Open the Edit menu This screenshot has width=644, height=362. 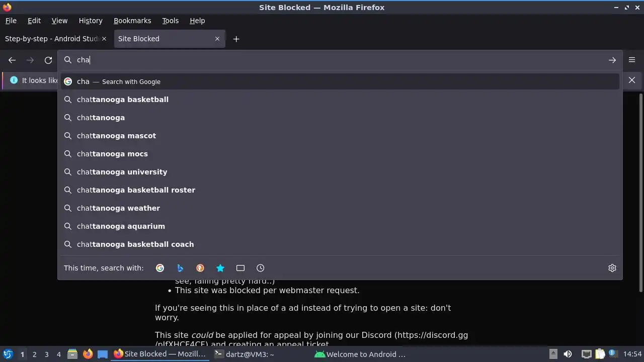coord(34,21)
